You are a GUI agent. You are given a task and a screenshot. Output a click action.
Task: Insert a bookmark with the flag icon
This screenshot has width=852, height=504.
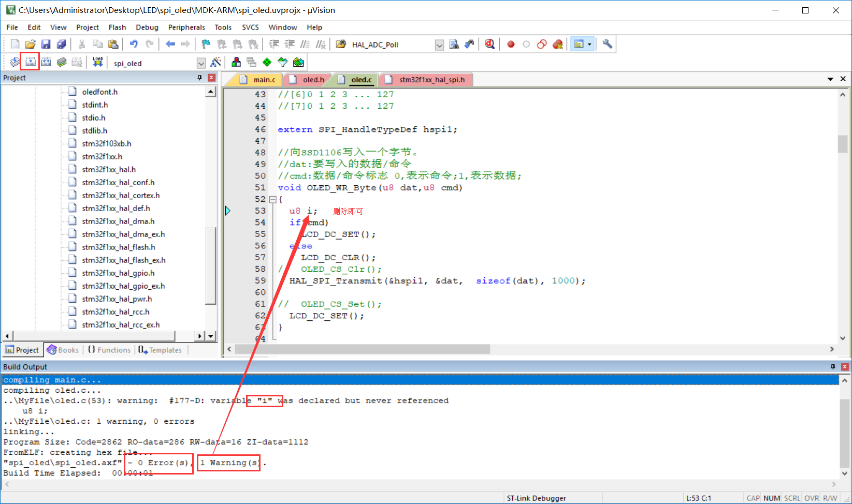coord(206,45)
